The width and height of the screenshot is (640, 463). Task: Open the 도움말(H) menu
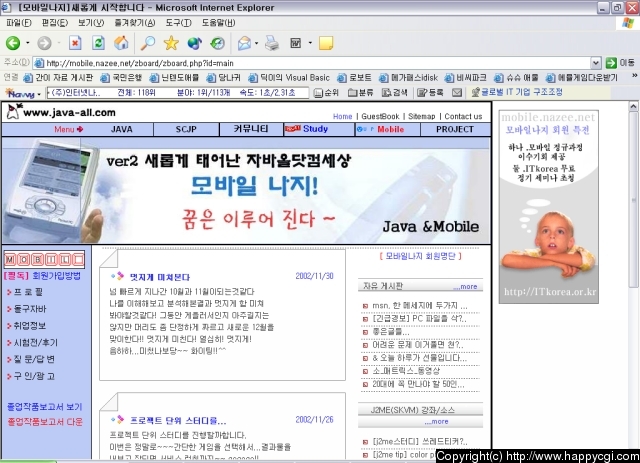point(218,23)
